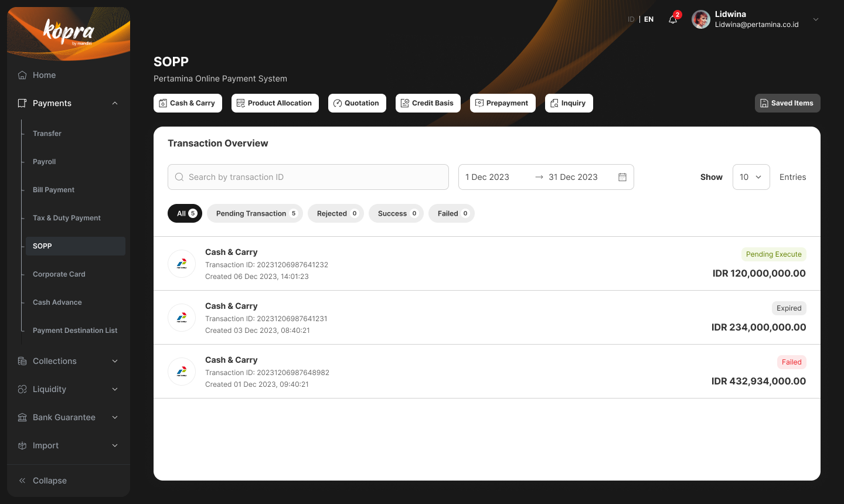Switch language to ID
Viewport: 844px width, 504px height.
pos(631,19)
